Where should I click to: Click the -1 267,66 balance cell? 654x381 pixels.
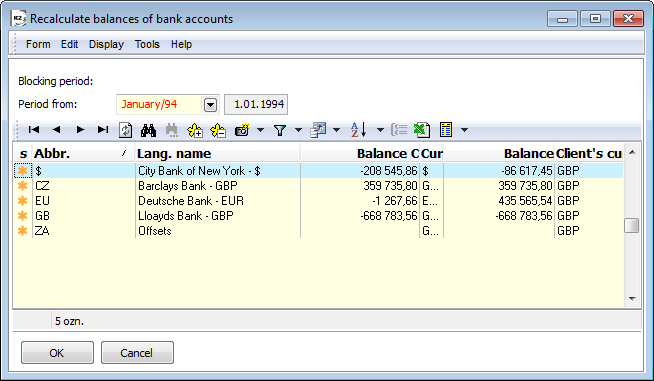point(360,201)
